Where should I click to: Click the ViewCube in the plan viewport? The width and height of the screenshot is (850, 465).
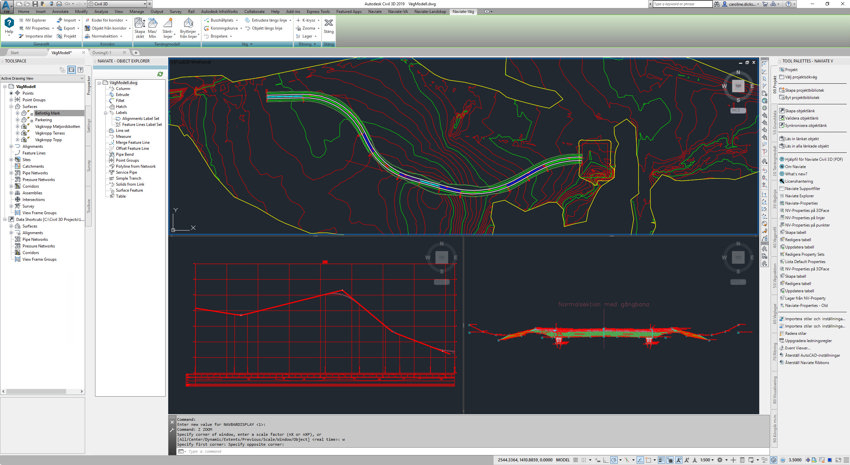click(x=738, y=88)
